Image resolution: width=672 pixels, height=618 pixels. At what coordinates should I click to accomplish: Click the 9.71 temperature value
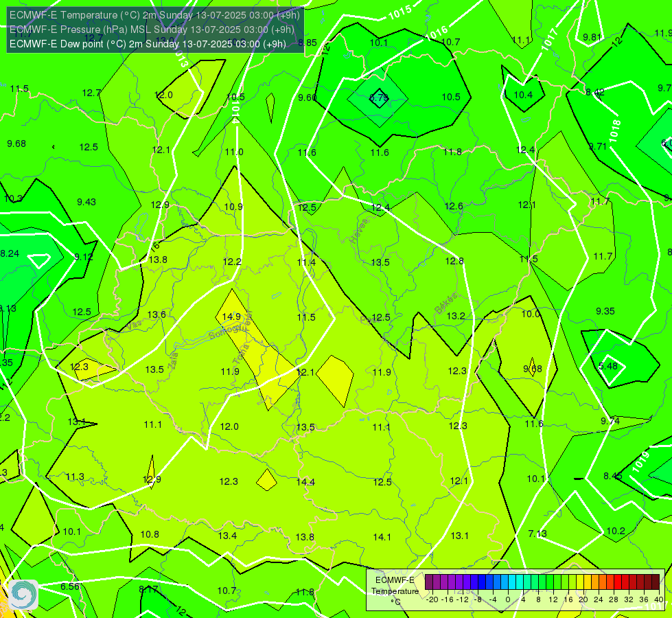597,147
